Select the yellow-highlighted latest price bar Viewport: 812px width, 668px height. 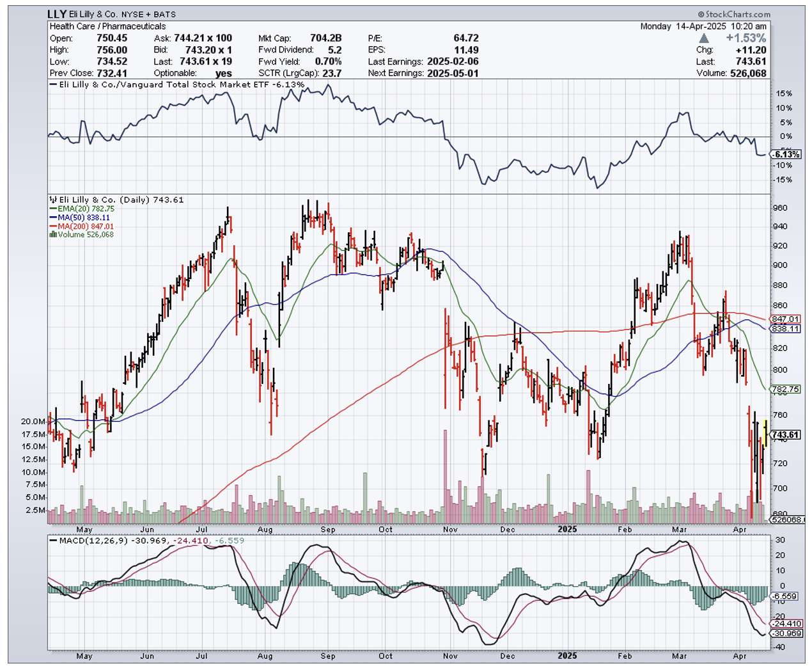click(x=765, y=432)
